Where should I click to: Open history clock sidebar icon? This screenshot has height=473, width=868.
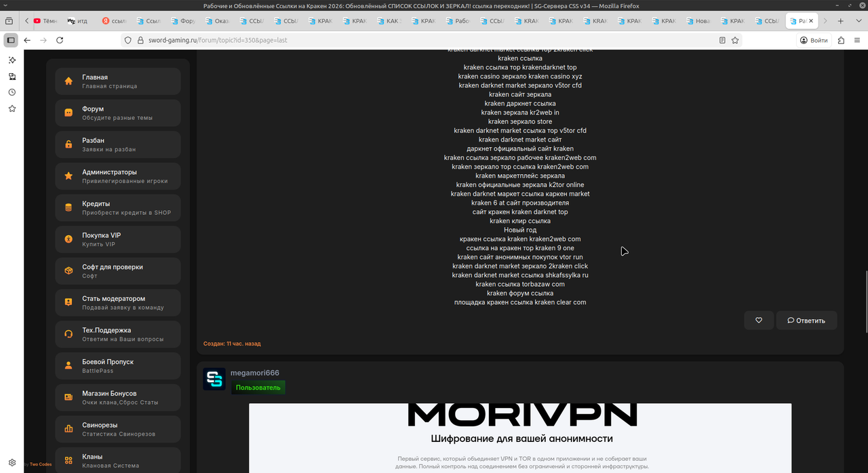tap(12, 92)
